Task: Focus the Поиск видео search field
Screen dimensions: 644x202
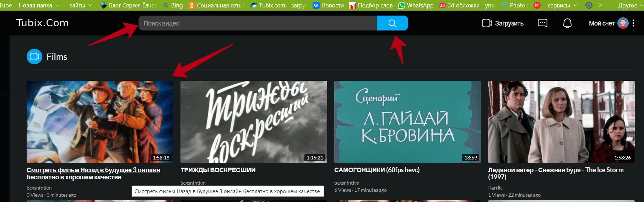Action: click(x=258, y=23)
